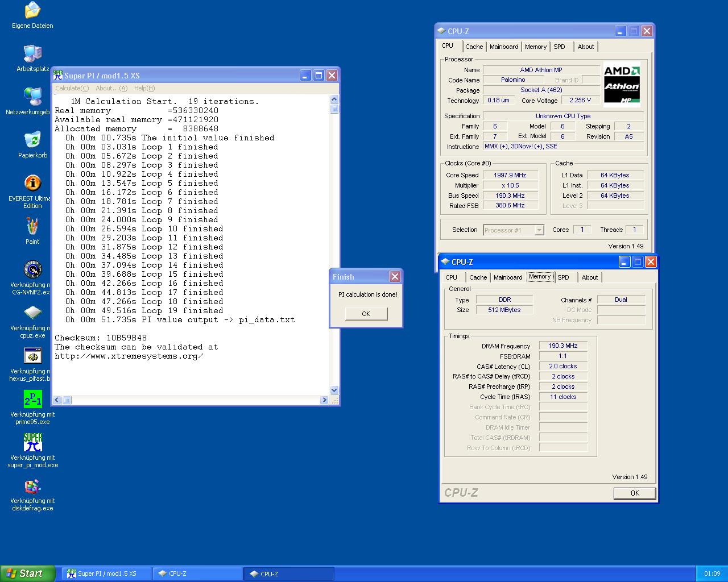
Task: Open Arbeitsplatz desktop icon
Action: coord(32,53)
